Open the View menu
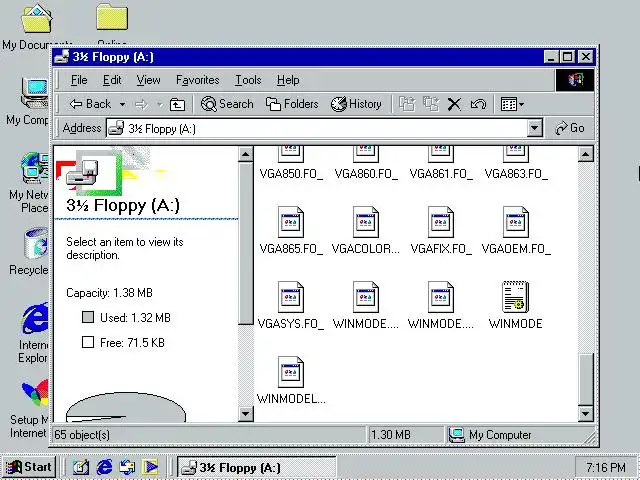The width and height of the screenshot is (640, 480). tap(148, 80)
